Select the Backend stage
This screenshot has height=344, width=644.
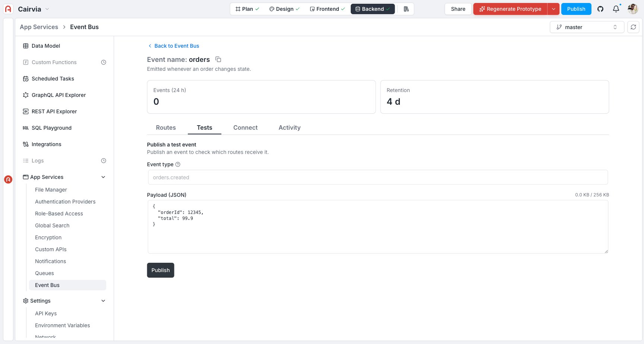[x=373, y=9]
